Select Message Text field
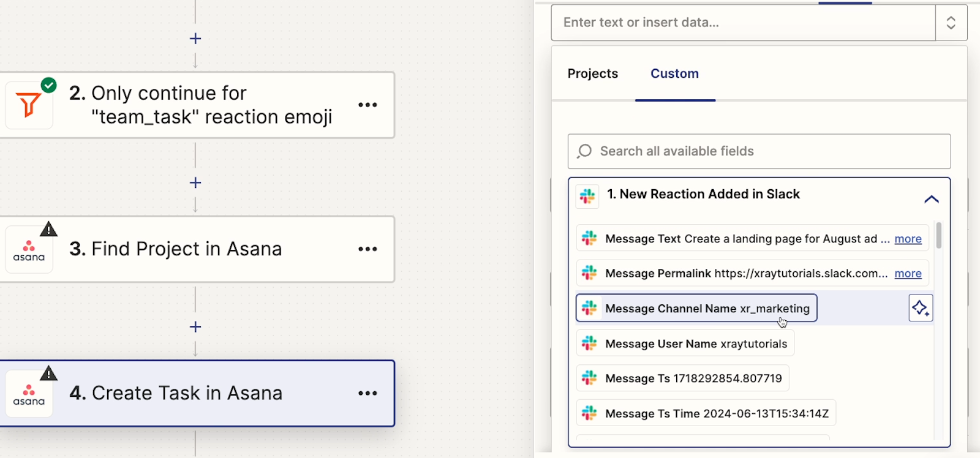This screenshot has height=458, width=980. 752,238
